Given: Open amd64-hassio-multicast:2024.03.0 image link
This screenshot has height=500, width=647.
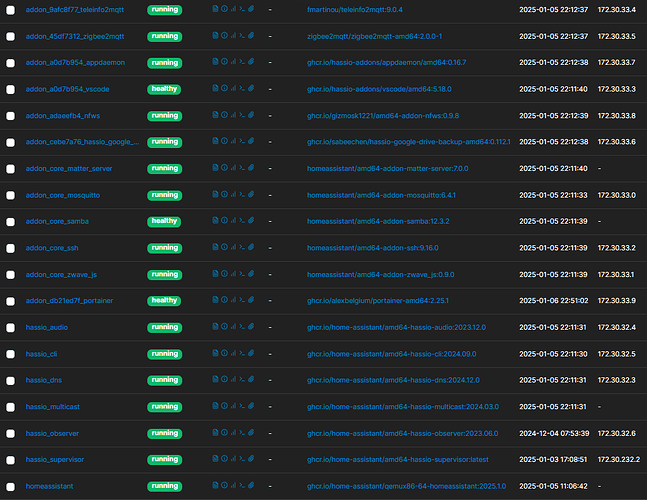Looking at the screenshot, I should click(403, 407).
